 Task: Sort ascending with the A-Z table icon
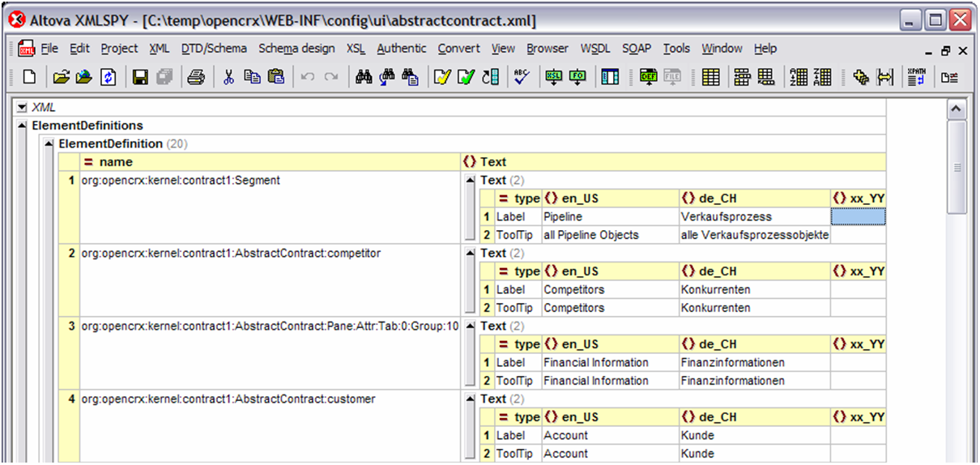(799, 77)
